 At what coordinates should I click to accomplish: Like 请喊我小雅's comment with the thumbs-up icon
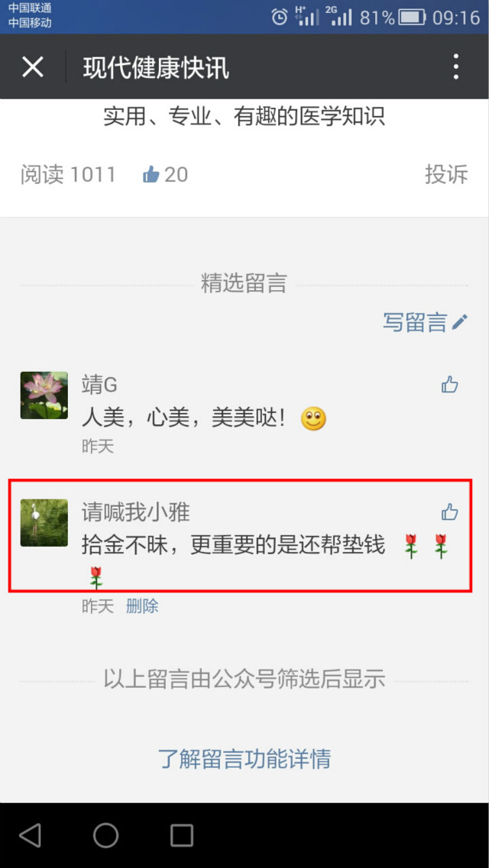(x=450, y=512)
